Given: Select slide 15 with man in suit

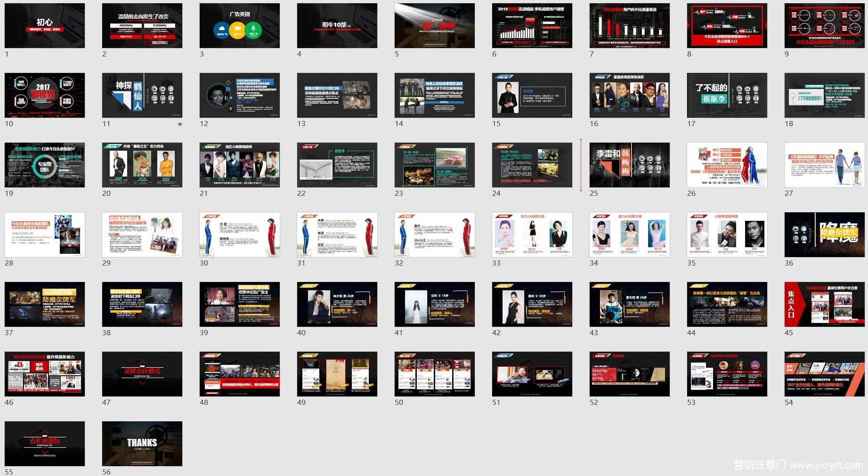Looking at the screenshot, I should pos(532,95).
